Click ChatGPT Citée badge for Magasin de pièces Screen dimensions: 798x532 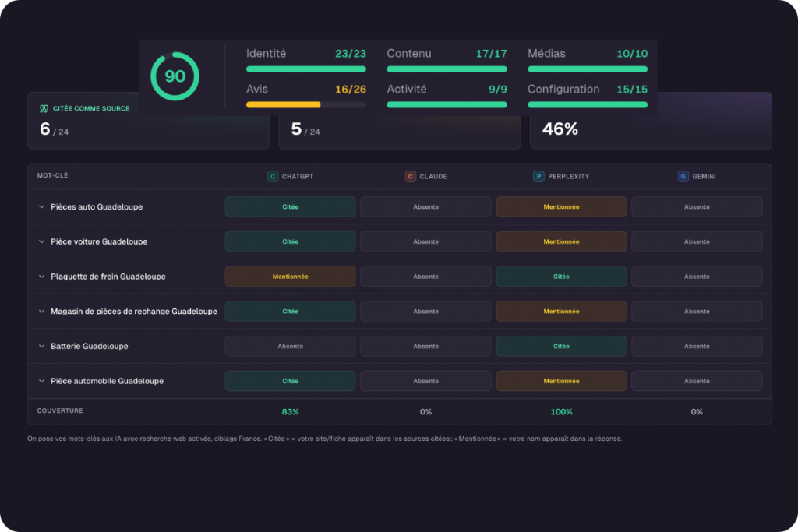[x=290, y=312]
